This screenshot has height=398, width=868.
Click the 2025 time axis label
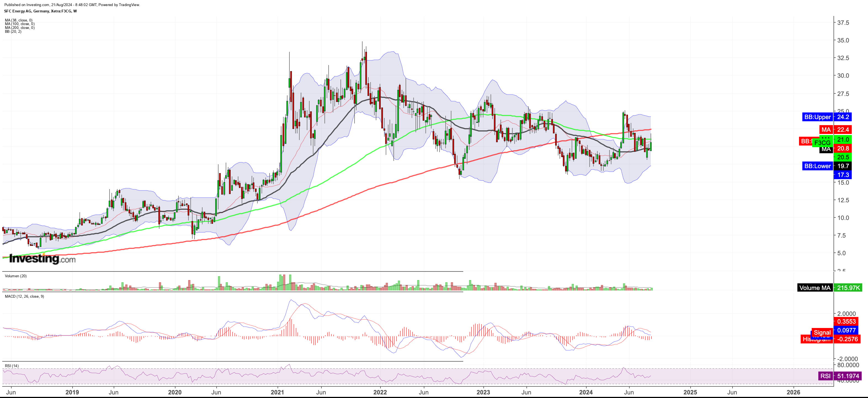690,392
